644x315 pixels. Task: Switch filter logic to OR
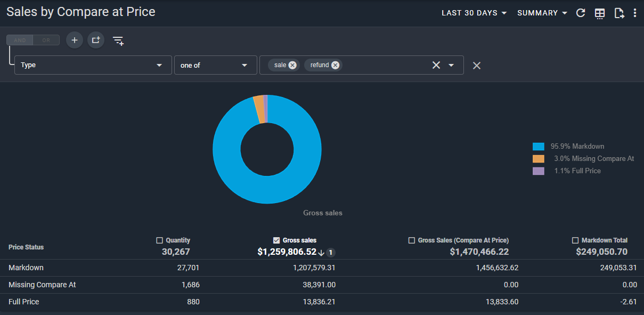pos(46,40)
